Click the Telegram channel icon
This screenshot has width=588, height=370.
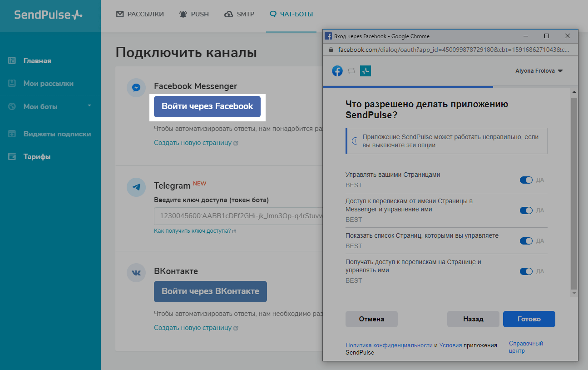point(136,187)
